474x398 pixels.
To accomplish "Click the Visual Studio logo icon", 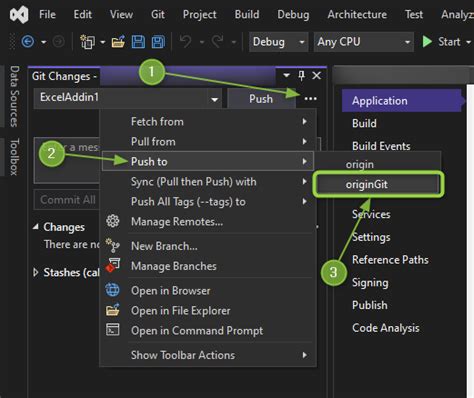I will [19, 15].
